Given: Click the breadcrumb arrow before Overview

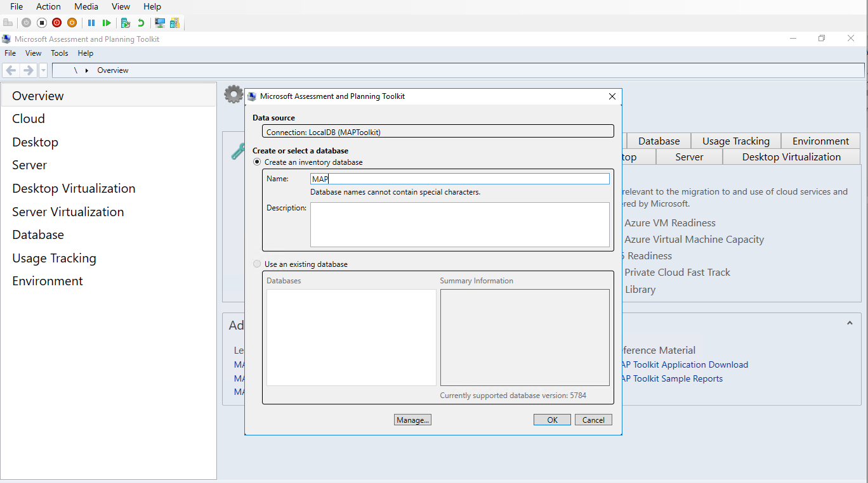Looking at the screenshot, I should (x=87, y=70).
